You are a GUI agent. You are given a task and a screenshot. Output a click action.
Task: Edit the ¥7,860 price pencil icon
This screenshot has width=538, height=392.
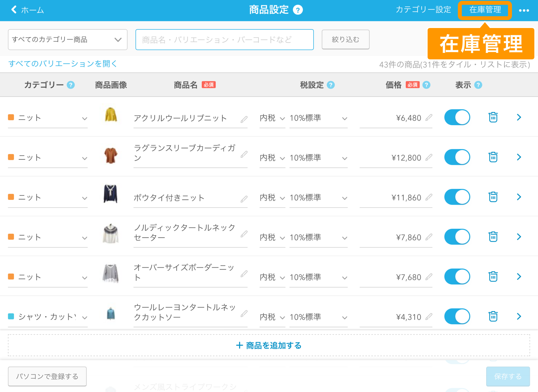[429, 237]
